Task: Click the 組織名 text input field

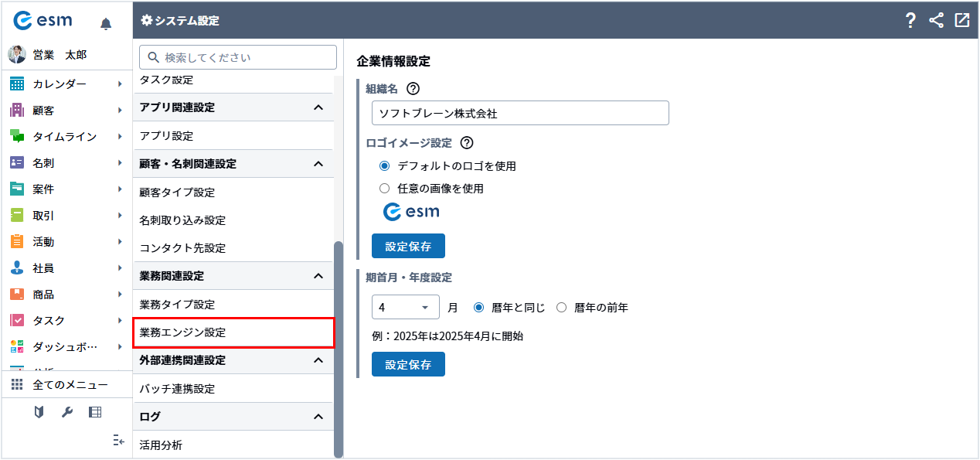Action: [519, 113]
